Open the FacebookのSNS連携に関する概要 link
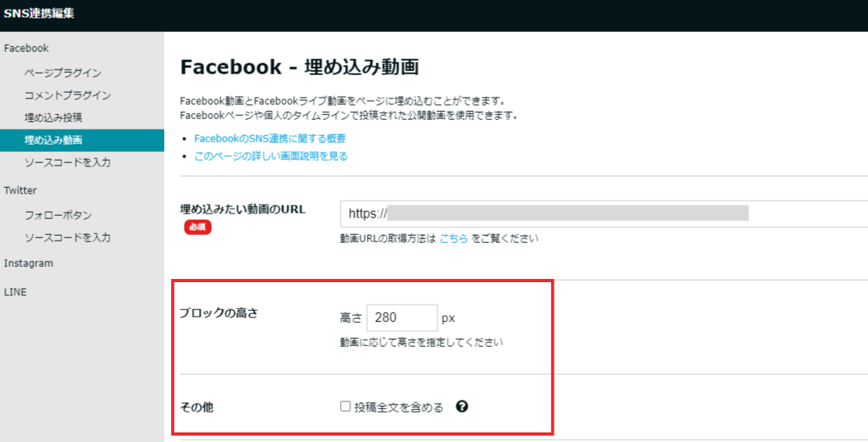The width and height of the screenshot is (868, 442). 270,138
